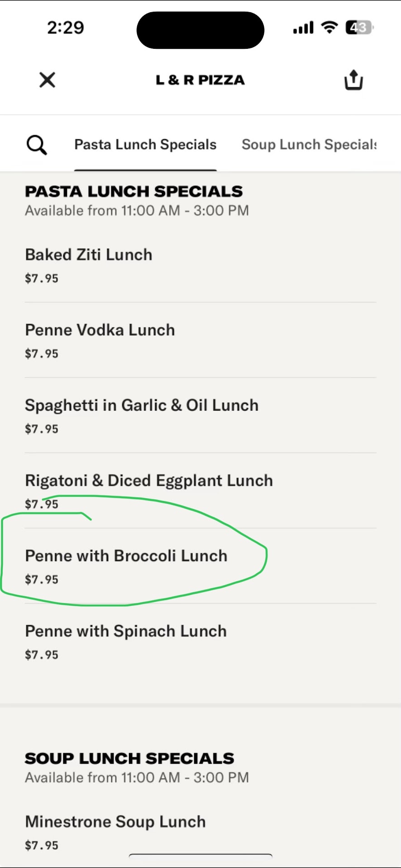Tap the cellular signal bars
The width and height of the screenshot is (401, 868).
click(x=303, y=28)
